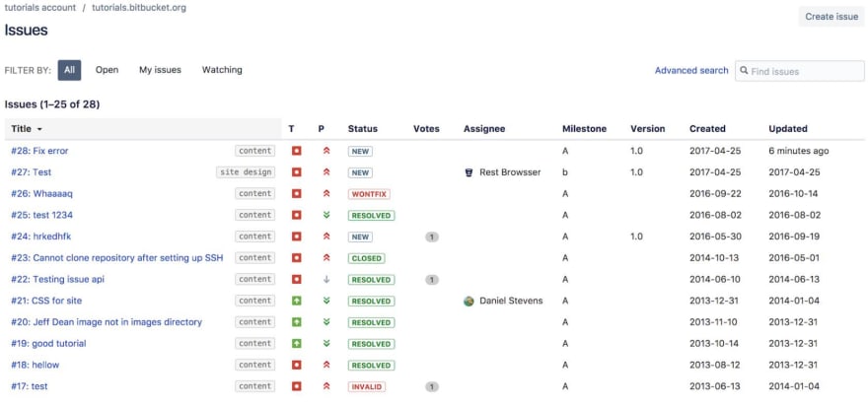The image size is (868, 406).
Task: Click the Rest Browsser assignee name
Action: pos(510,172)
